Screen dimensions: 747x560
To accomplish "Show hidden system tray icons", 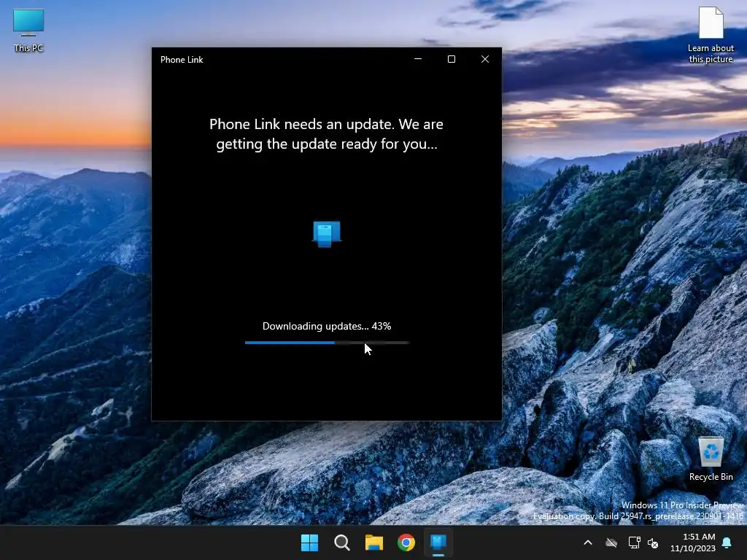I will (x=588, y=542).
